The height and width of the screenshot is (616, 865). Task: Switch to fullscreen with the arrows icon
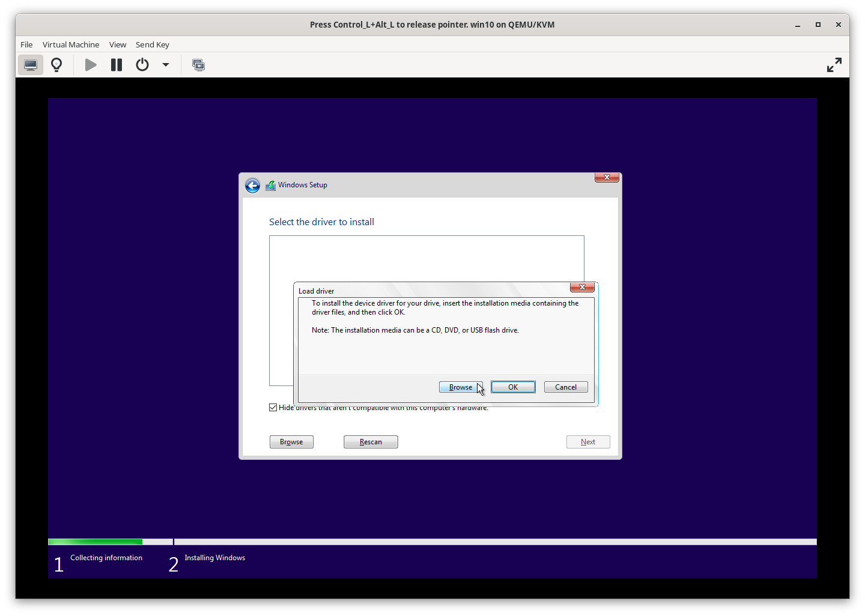point(834,65)
